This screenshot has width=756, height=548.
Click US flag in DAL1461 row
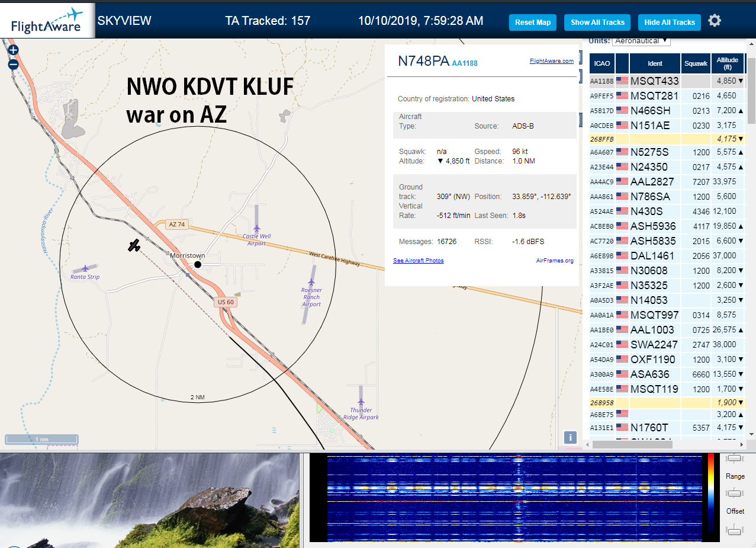(x=622, y=255)
